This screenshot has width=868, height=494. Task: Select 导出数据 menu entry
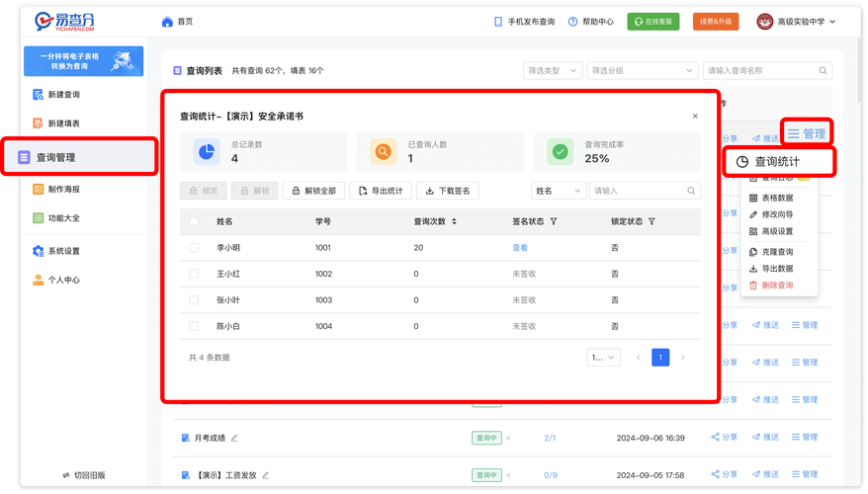click(772, 269)
